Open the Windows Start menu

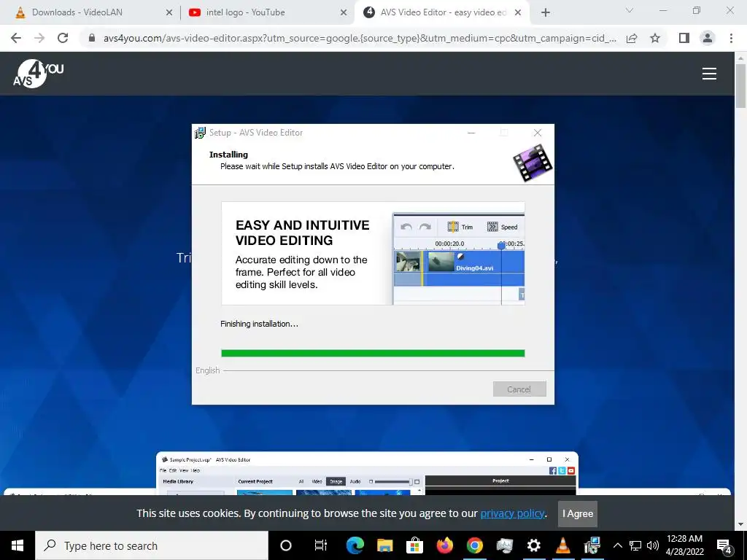(x=18, y=545)
